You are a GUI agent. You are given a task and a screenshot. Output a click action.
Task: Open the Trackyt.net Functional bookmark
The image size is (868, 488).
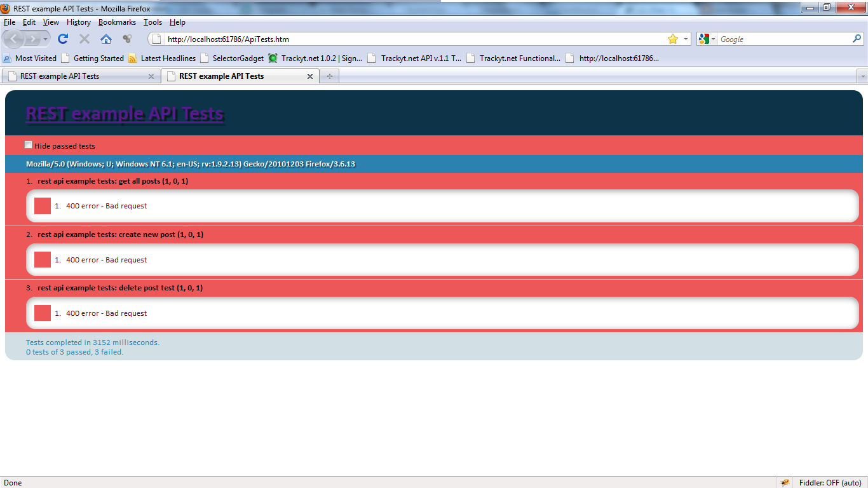514,58
